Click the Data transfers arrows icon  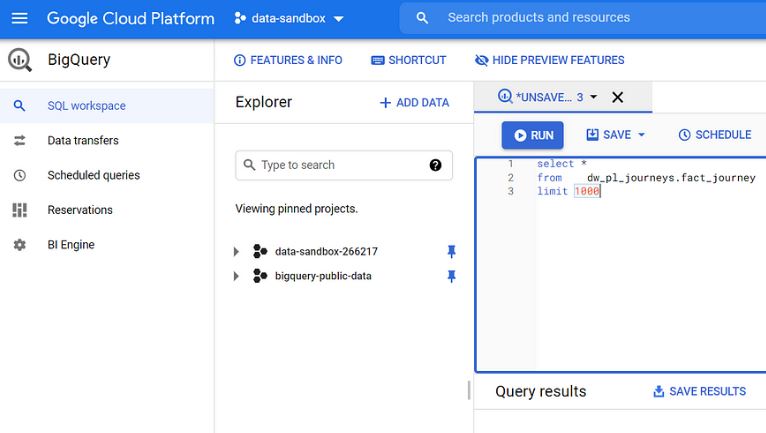(x=20, y=140)
